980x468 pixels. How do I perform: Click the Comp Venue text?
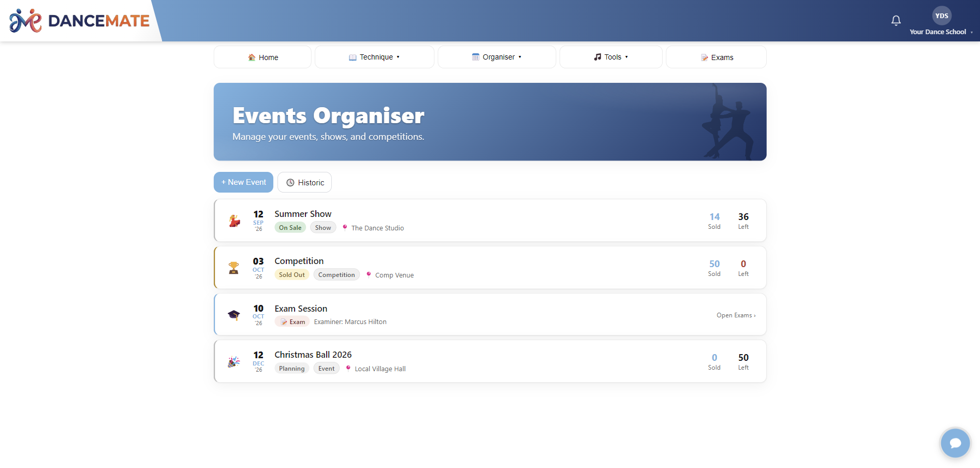point(394,275)
